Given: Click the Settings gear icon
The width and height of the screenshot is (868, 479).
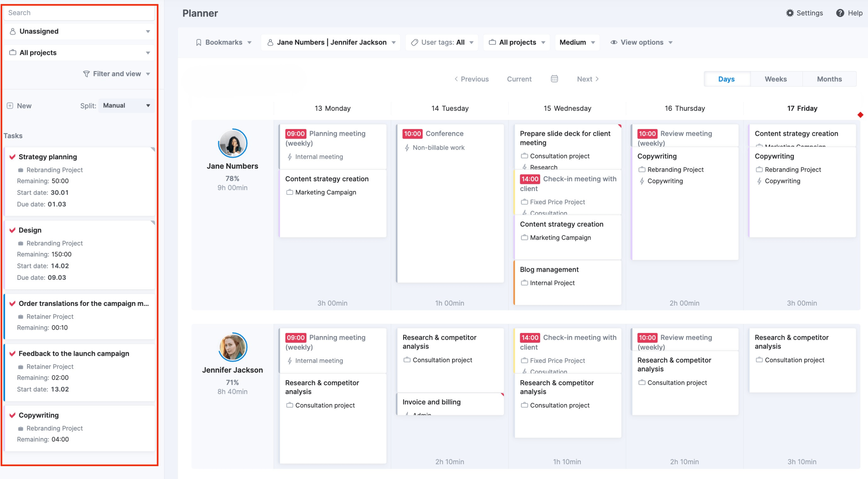Looking at the screenshot, I should 790,13.
